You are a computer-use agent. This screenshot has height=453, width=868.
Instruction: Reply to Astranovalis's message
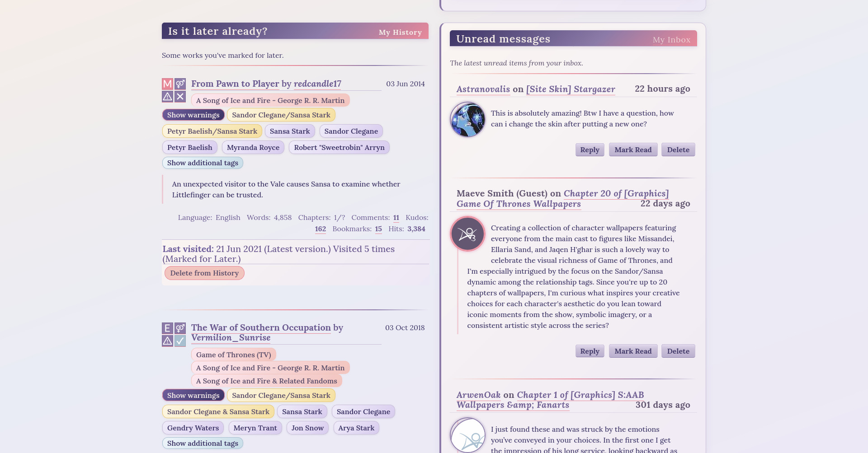point(590,149)
